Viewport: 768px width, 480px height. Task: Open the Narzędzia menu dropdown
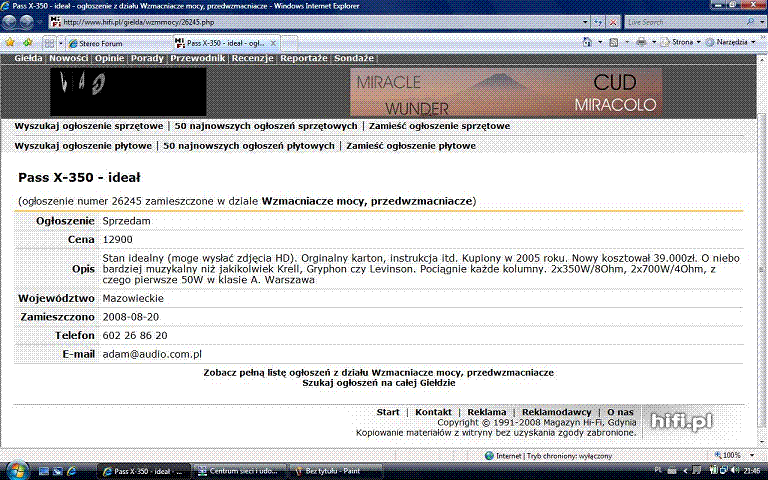[731, 43]
